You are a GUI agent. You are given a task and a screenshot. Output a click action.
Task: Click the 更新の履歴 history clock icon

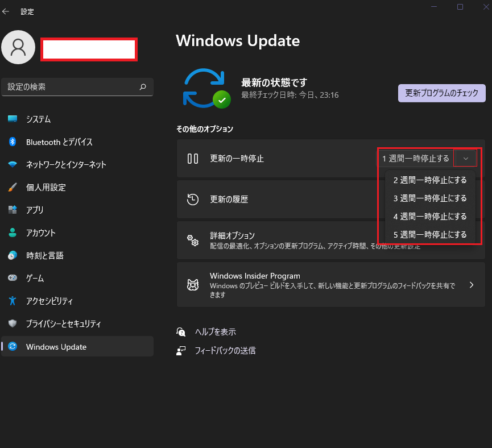pyautogui.click(x=193, y=199)
